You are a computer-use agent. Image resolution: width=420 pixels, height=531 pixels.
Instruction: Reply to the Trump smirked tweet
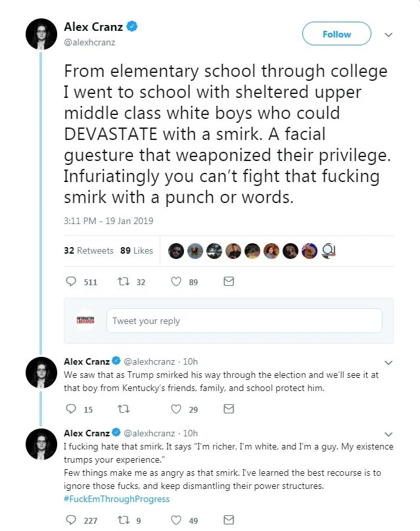point(72,409)
